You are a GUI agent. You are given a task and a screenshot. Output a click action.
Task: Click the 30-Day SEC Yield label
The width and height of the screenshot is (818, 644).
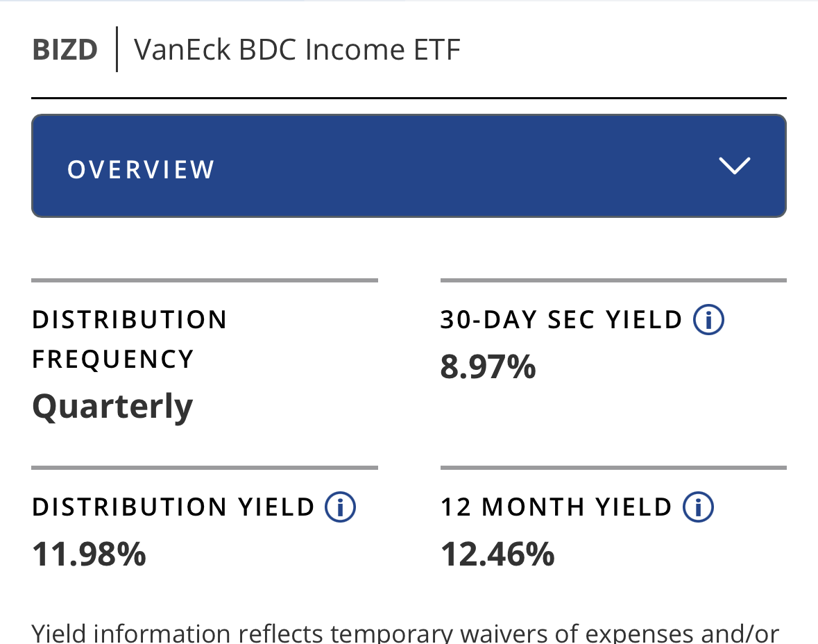[x=562, y=320]
